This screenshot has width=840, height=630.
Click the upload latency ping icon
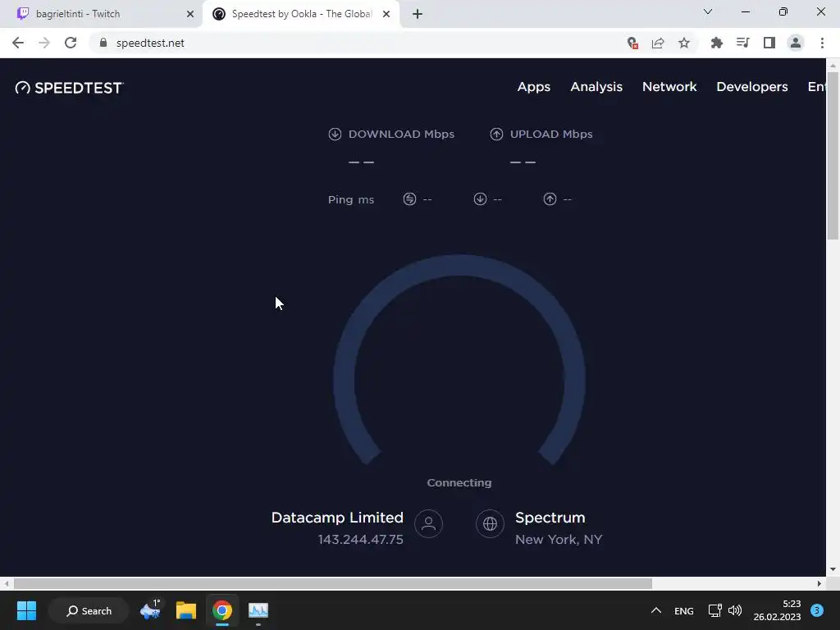(550, 199)
